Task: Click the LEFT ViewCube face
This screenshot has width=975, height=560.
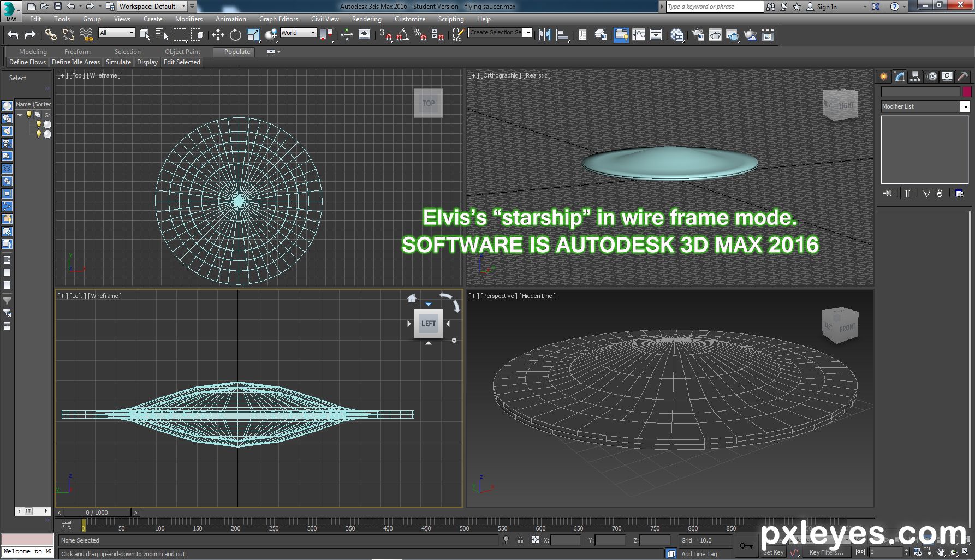Action: pyautogui.click(x=429, y=324)
